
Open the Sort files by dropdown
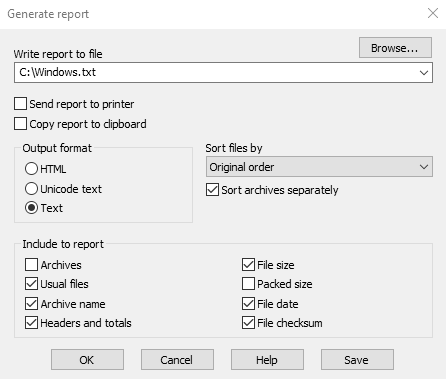(x=319, y=167)
